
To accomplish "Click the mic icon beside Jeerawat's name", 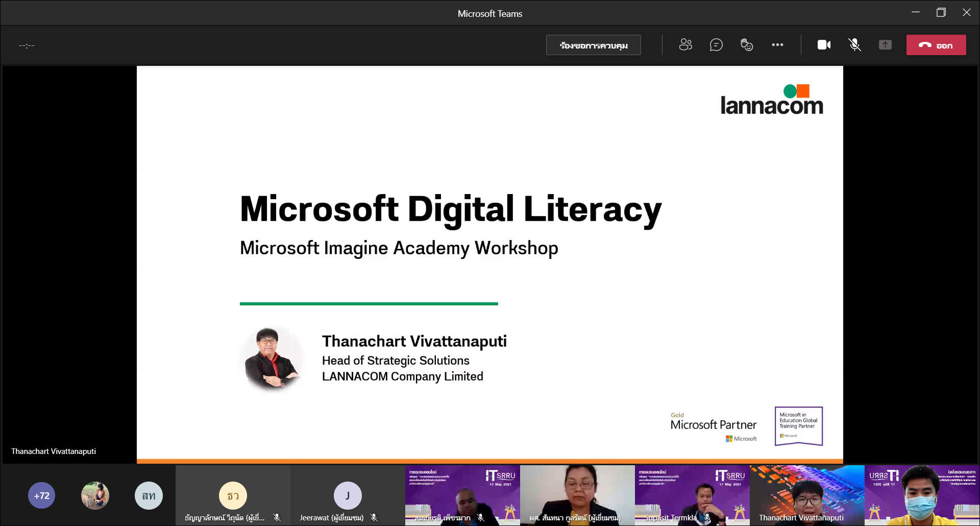I will pyautogui.click(x=374, y=517).
